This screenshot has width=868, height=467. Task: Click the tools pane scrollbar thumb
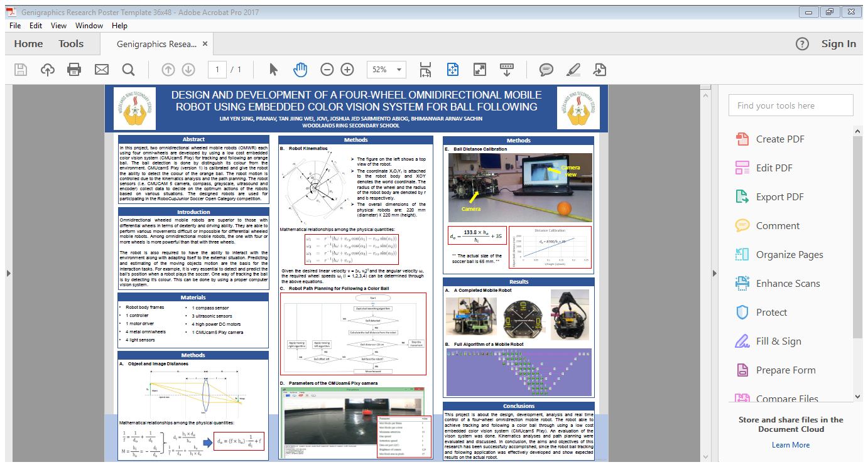859,237
